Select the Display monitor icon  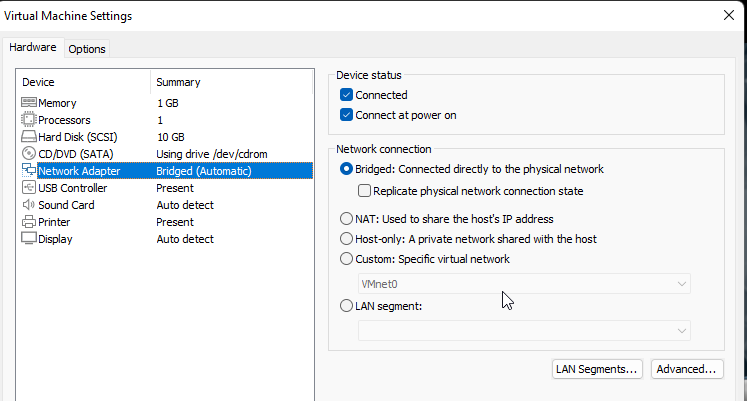coord(29,239)
